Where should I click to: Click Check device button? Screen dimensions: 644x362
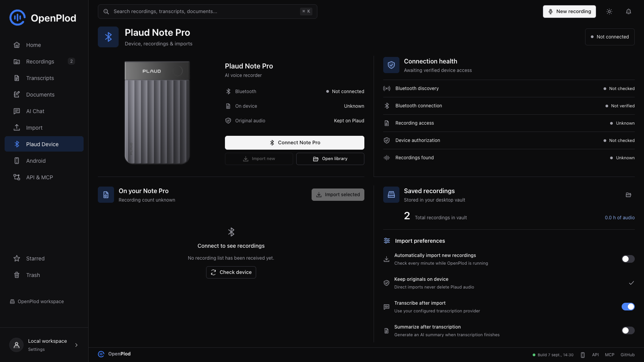231,272
